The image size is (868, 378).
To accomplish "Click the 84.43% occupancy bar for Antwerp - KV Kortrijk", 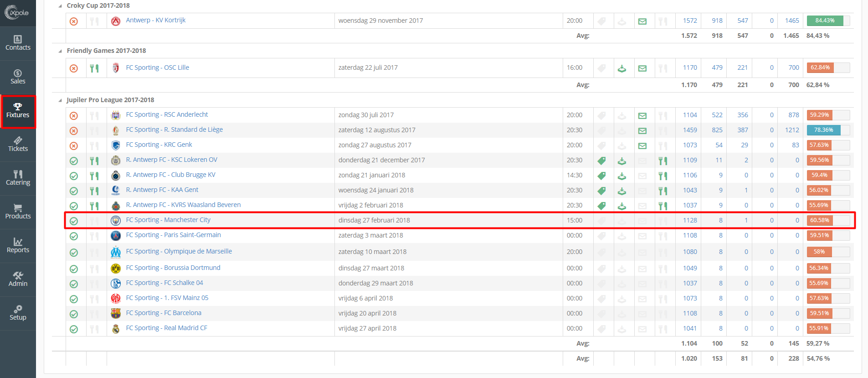I will (x=828, y=21).
